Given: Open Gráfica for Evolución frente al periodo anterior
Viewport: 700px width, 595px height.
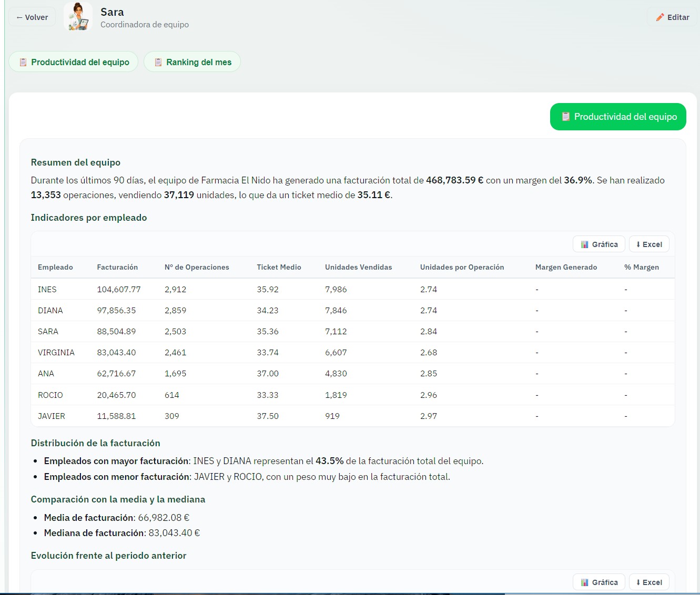Looking at the screenshot, I should pyautogui.click(x=599, y=582).
